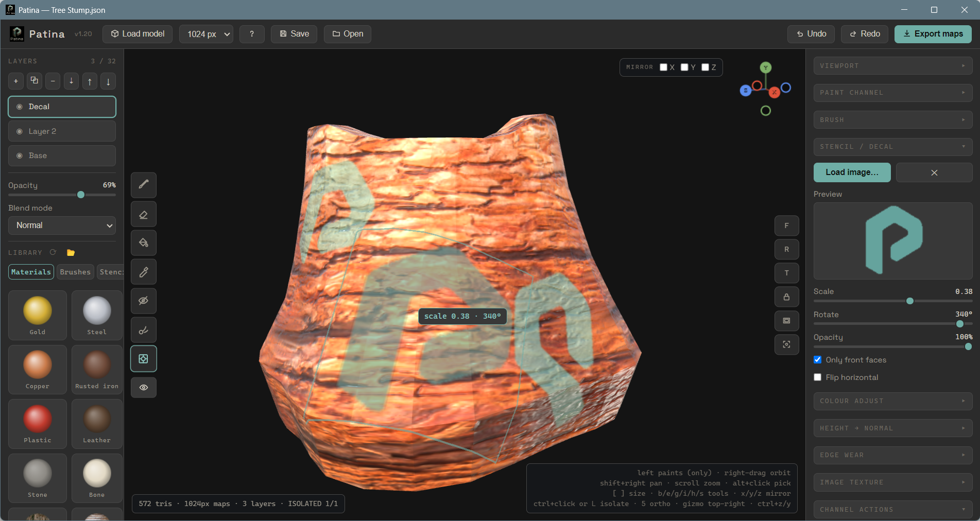Click Load model button
This screenshot has height=521, width=980.
pos(137,34)
